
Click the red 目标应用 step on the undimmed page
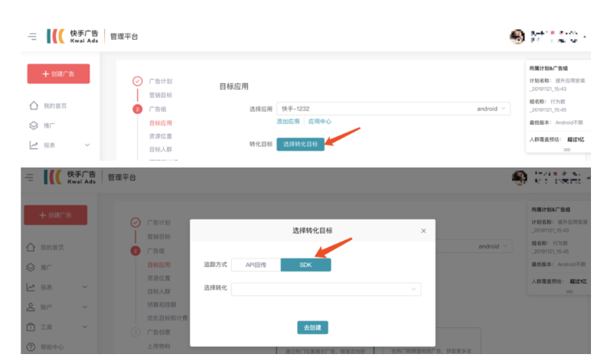pos(161,123)
